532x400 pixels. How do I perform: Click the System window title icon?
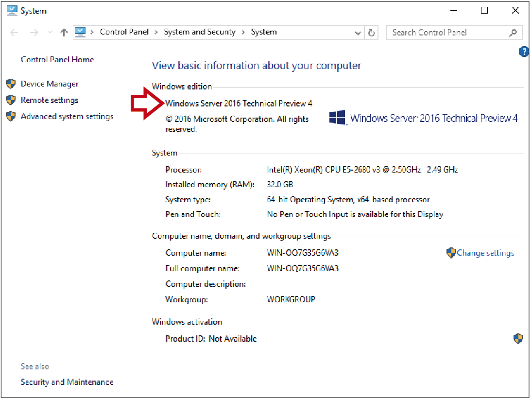pyautogui.click(x=12, y=11)
